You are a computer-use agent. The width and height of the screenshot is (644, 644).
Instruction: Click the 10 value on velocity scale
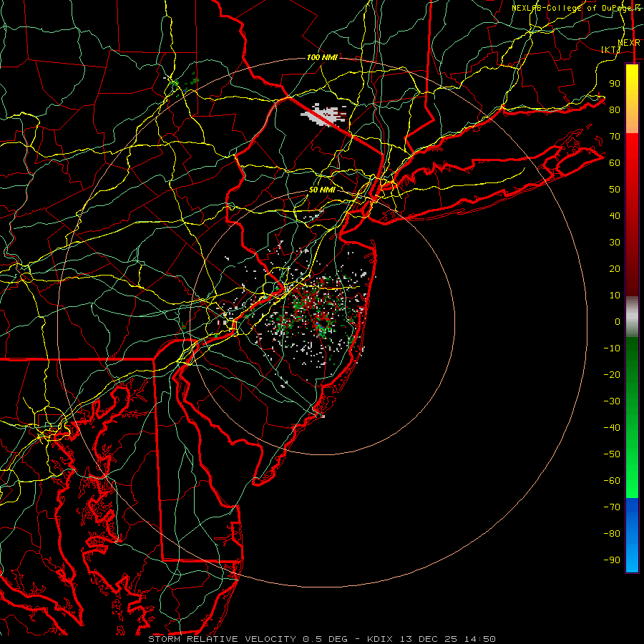point(615,296)
